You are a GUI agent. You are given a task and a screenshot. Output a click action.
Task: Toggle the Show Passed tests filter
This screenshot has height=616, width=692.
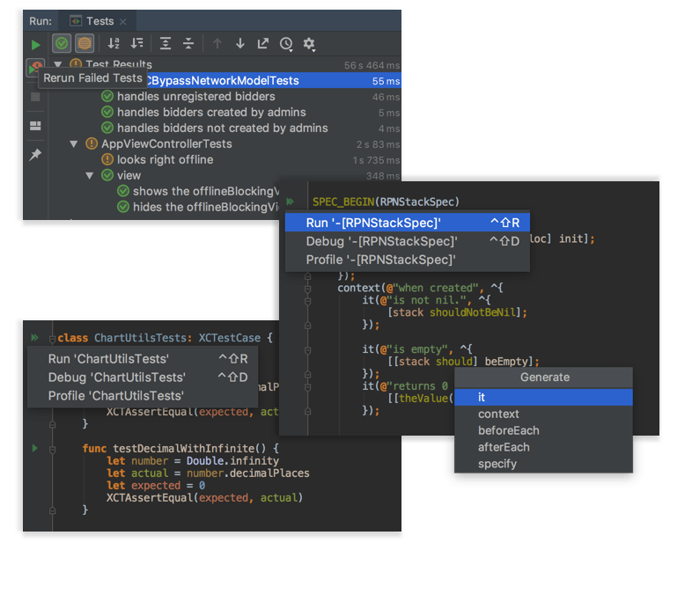coord(62,44)
